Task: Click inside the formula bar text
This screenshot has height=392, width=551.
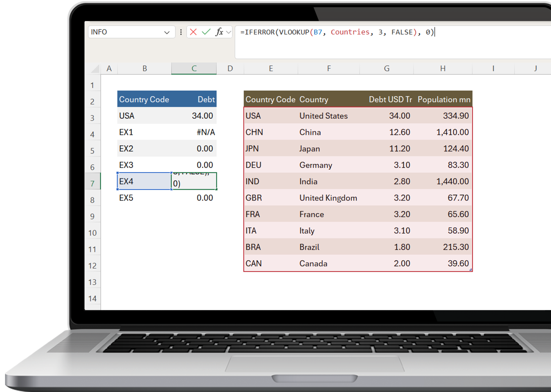Action: tap(338, 32)
